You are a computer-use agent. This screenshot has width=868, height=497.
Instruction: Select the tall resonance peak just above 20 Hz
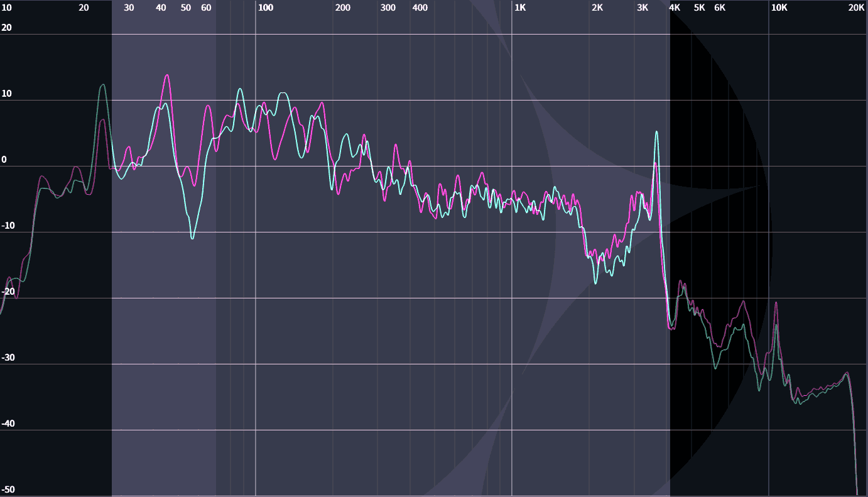click(x=102, y=85)
